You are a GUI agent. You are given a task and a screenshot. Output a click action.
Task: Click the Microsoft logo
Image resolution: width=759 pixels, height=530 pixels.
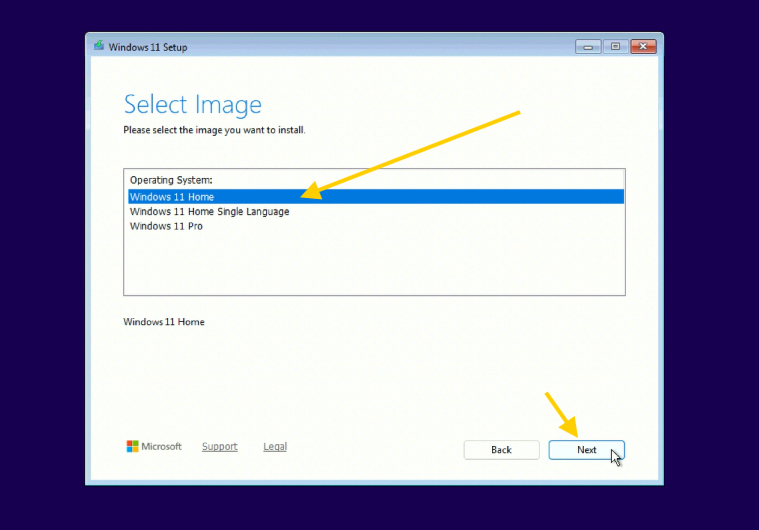coord(154,446)
